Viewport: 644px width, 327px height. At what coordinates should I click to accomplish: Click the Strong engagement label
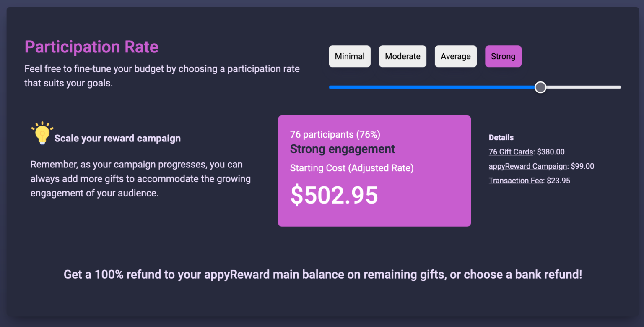click(342, 149)
